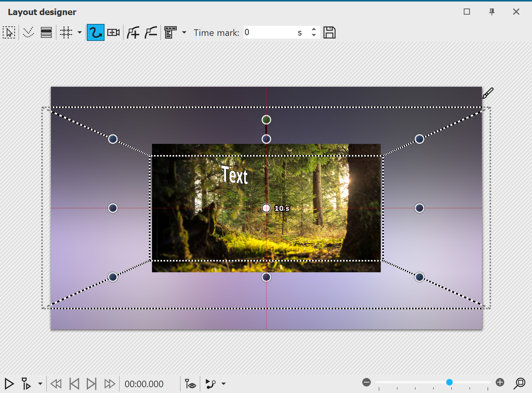Remove the selected motion path keyframe
The width and height of the screenshot is (532, 393).
pyautogui.click(x=151, y=32)
